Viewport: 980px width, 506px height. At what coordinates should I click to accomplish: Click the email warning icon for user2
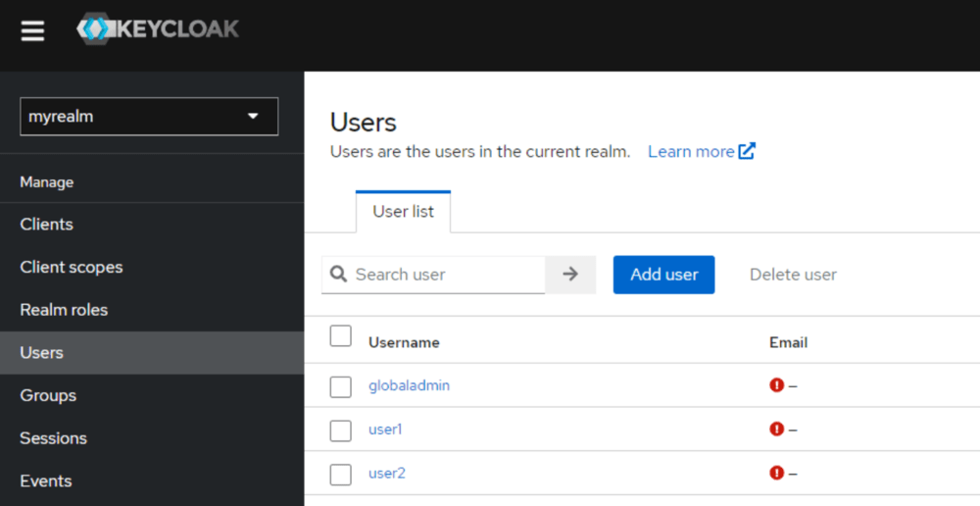pyautogui.click(x=777, y=473)
